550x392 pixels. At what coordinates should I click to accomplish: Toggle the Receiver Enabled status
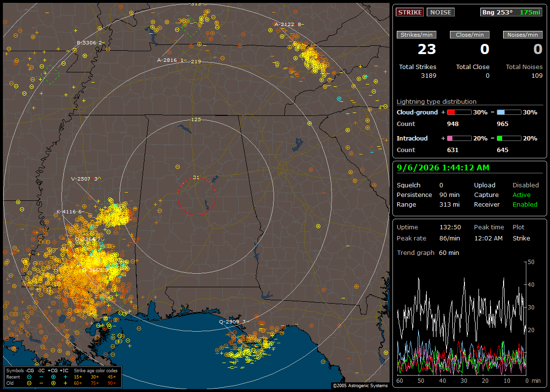tap(525, 205)
